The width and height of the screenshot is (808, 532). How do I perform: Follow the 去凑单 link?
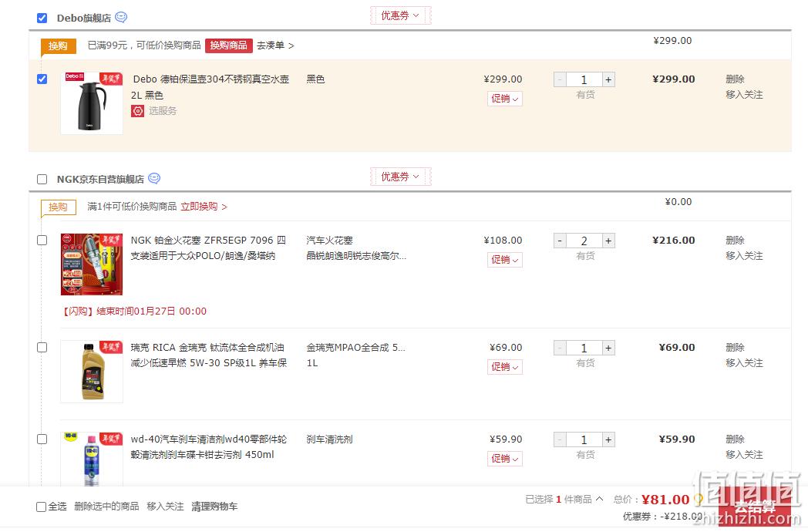click(x=275, y=45)
